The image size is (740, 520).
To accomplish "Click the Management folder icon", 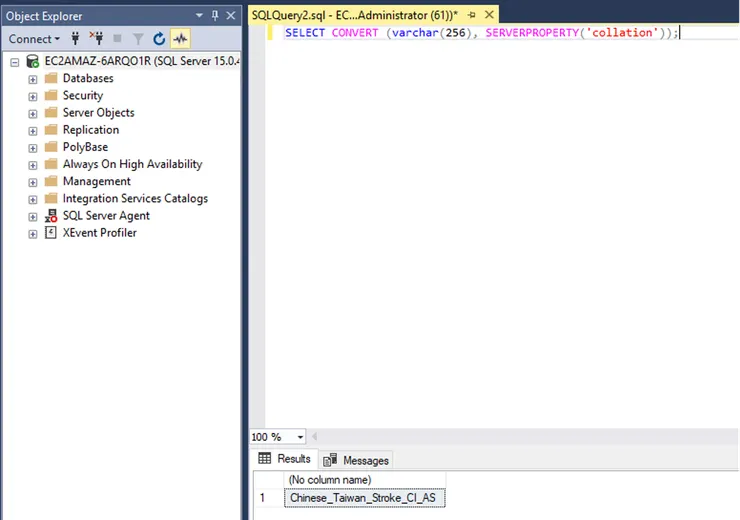I will (51, 181).
